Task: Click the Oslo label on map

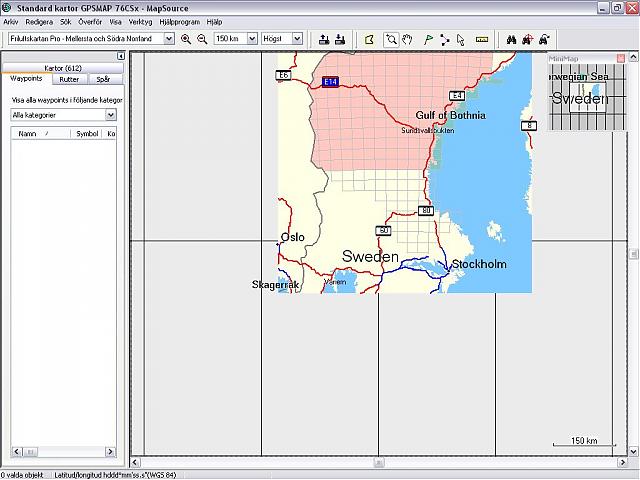Action: coord(293,237)
